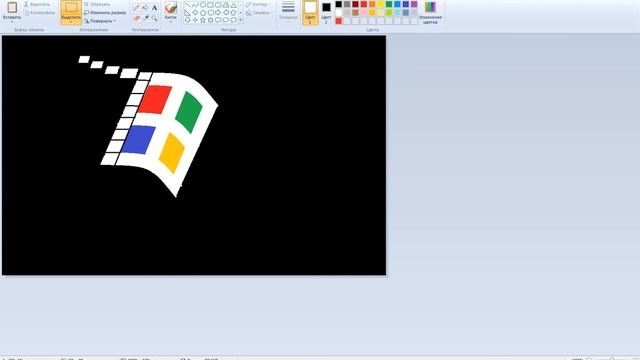This screenshot has width=640, height=360.
Task: Click the Select (Выделить) rectangle icon
Action: pos(71,7)
